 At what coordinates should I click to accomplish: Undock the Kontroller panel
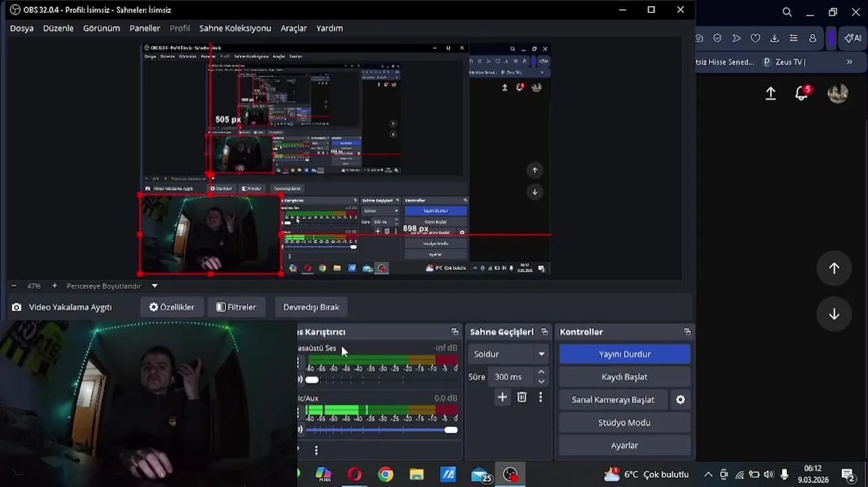[688, 332]
